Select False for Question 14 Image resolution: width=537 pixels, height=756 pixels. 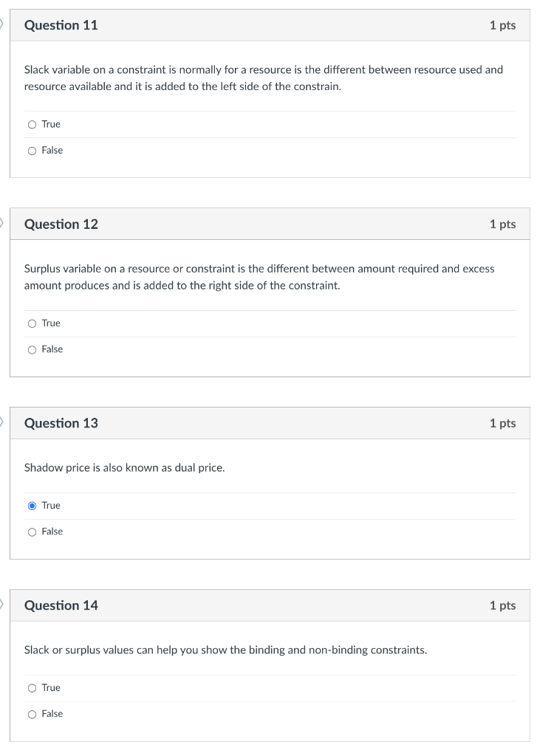pos(33,713)
